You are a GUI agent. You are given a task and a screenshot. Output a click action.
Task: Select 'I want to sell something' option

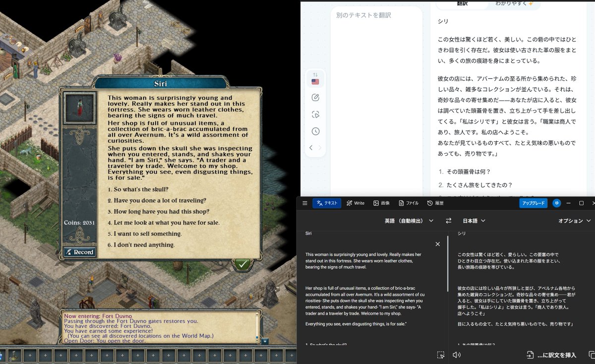point(144,234)
